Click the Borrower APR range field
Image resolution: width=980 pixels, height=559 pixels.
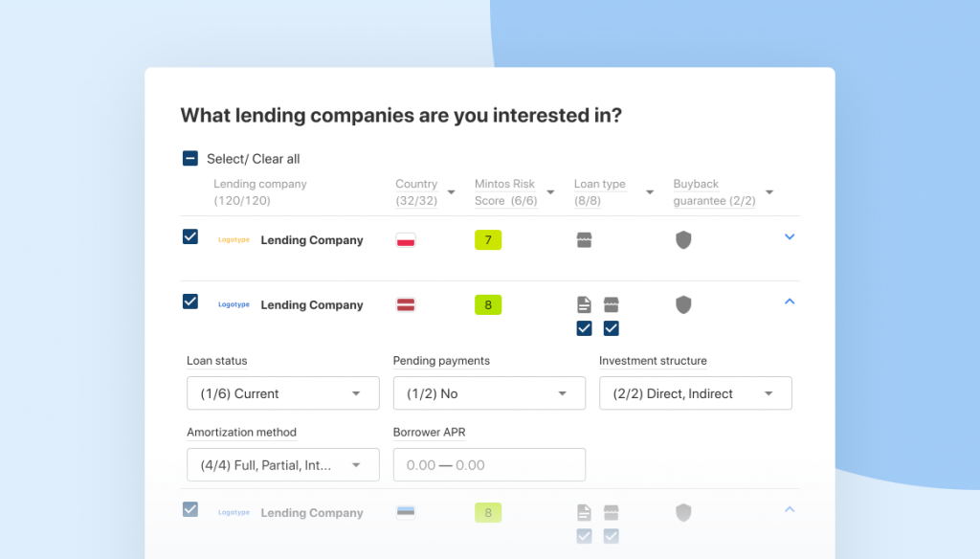489,464
